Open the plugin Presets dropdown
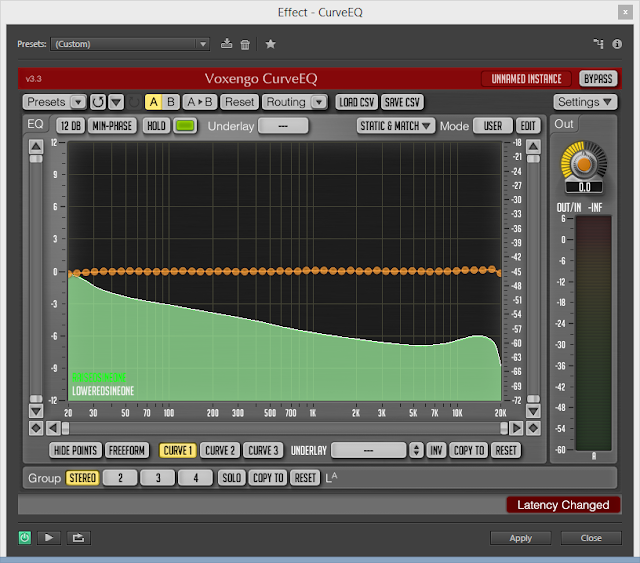The image size is (640, 563). tap(54, 102)
